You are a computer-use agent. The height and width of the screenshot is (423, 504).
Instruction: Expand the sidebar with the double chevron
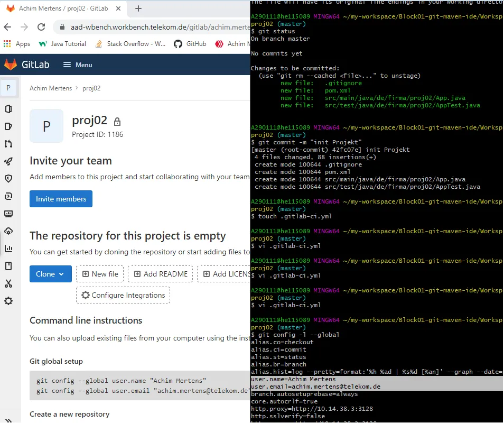tap(8, 420)
